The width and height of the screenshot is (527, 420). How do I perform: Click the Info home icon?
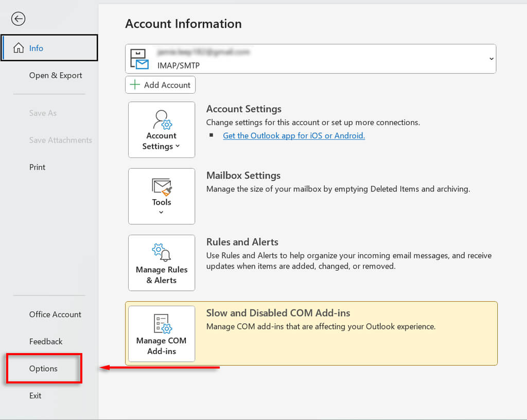tap(19, 48)
